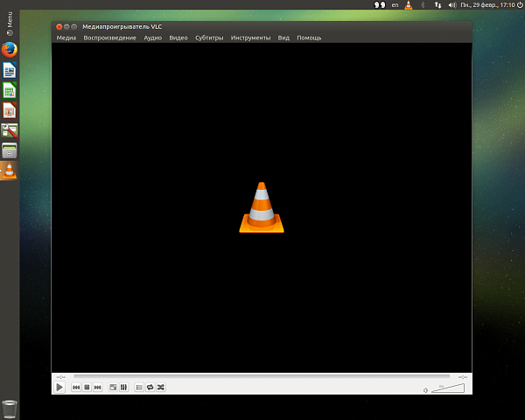Open the launcher Menu button

[10, 24]
